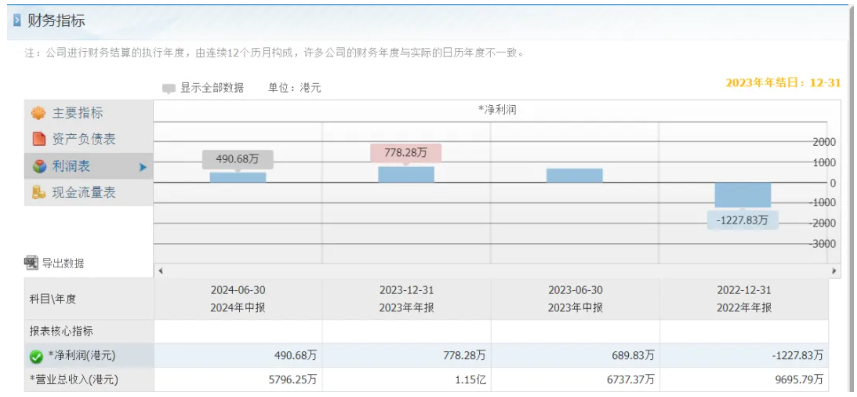The image size is (857, 397).
Task: Click the 导出数据 link
Action: coord(63,263)
